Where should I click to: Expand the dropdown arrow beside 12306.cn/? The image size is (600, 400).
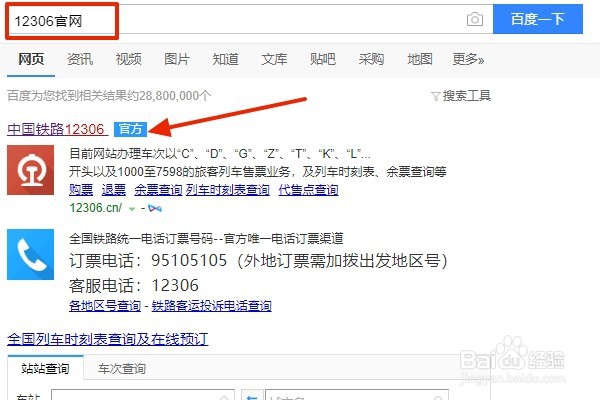point(132,209)
